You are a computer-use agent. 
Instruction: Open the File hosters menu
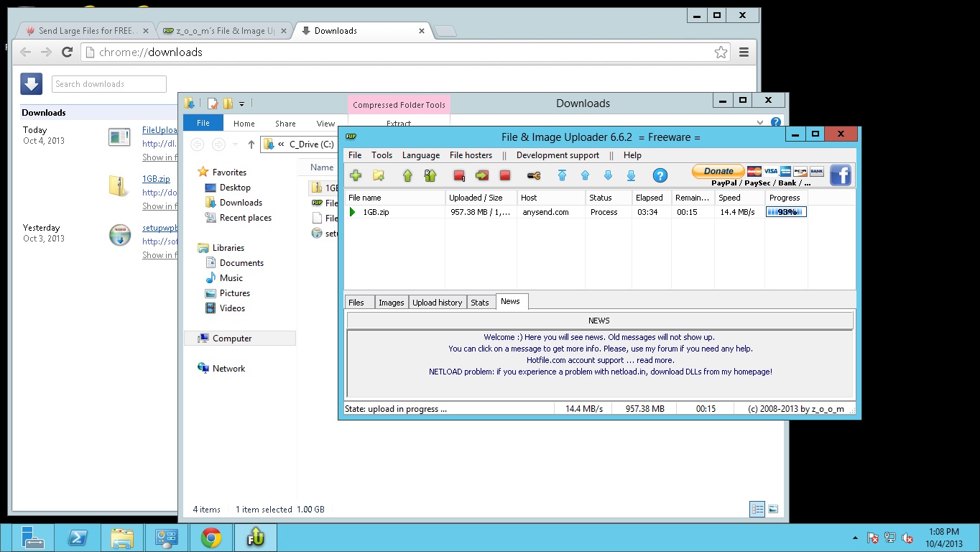point(471,155)
